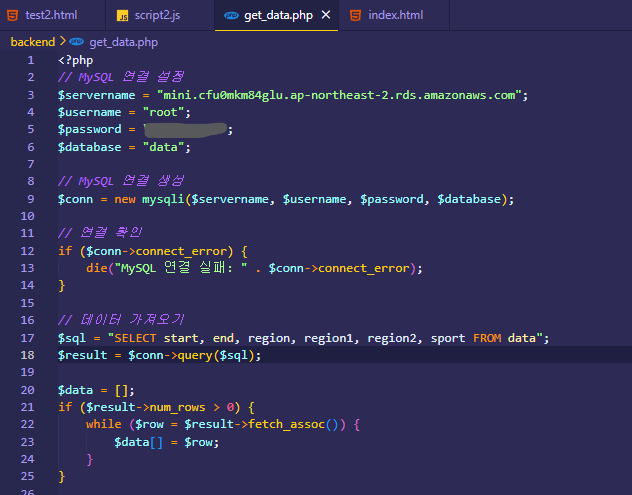Close the get_data.php tab

tap(326, 15)
